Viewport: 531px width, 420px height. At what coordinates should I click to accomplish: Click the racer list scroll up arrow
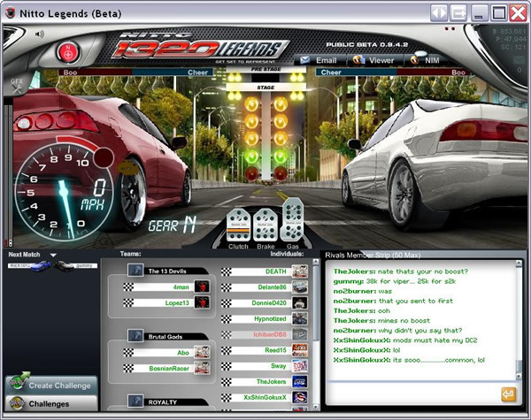coord(316,262)
